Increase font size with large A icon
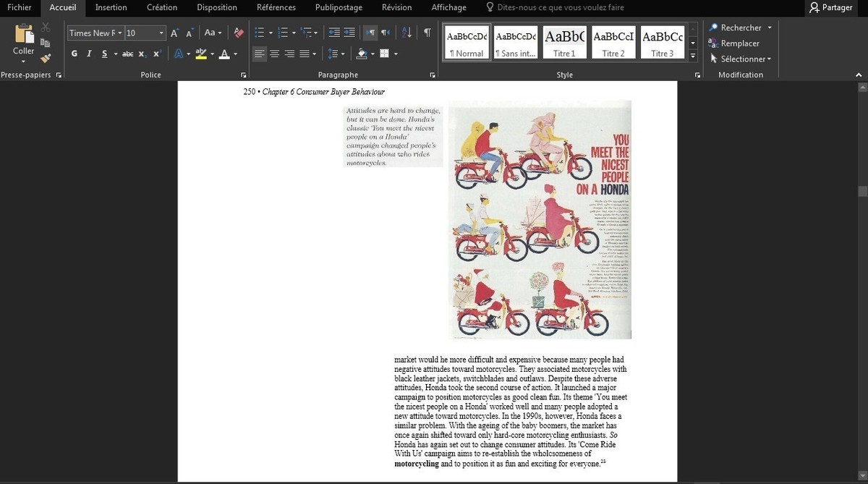The width and height of the screenshot is (868, 484). 174,33
